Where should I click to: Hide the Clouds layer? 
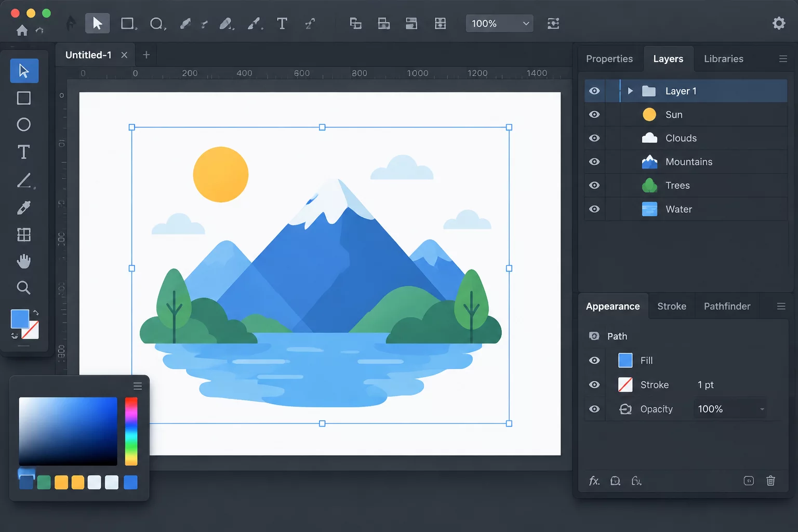point(595,138)
